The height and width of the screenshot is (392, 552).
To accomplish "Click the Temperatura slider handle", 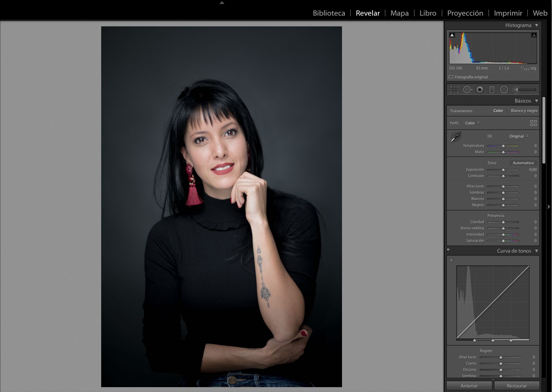I will click(x=503, y=146).
